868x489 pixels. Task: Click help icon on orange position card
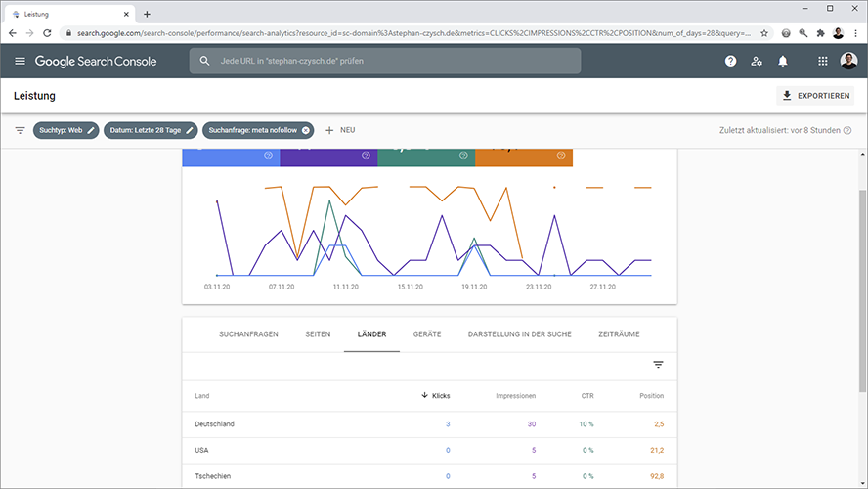(x=561, y=156)
